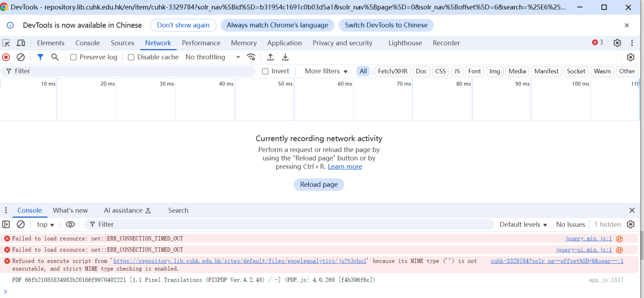This screenshot has width=644, height=298.
Task: Check the Disable cache checkbox
Action: pyautogui.click(x=131, y=57)
